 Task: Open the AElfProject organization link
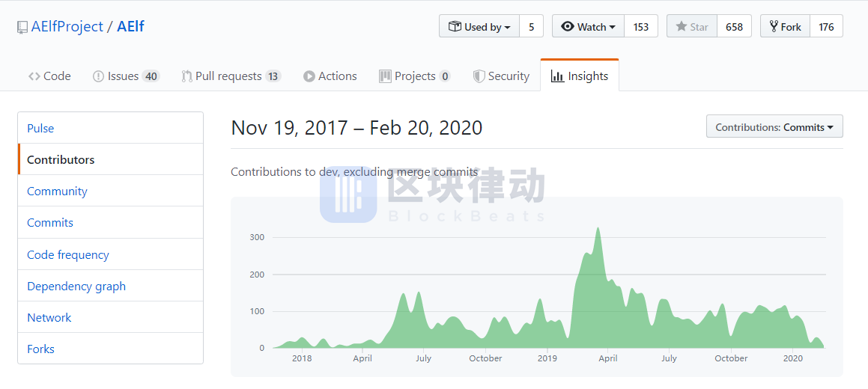click(x=67, y=26)
